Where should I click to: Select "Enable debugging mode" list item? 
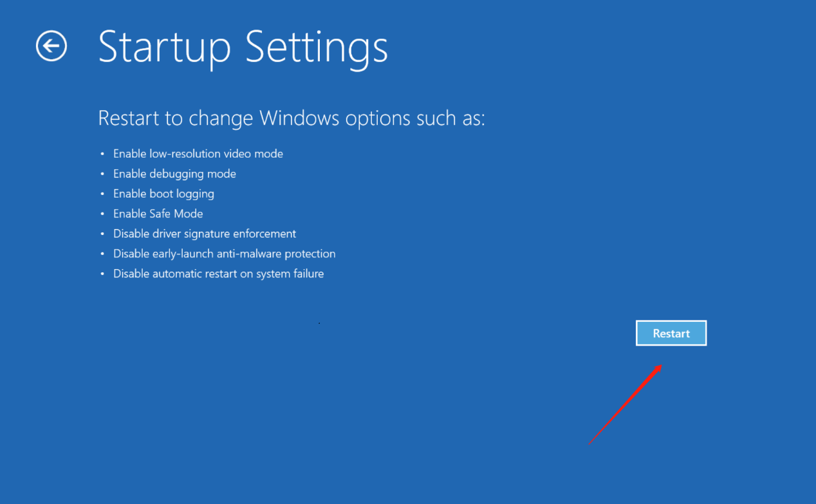point(174,174)
